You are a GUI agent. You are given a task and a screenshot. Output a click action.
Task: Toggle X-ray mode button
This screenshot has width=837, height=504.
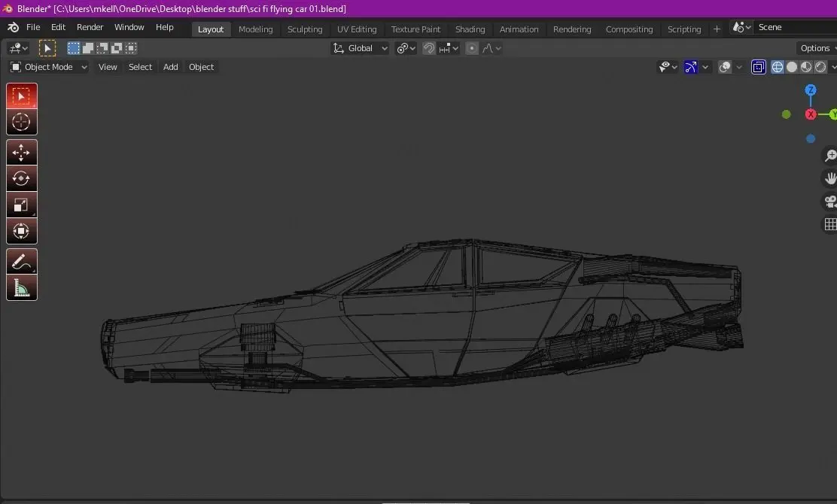(759, 67)
